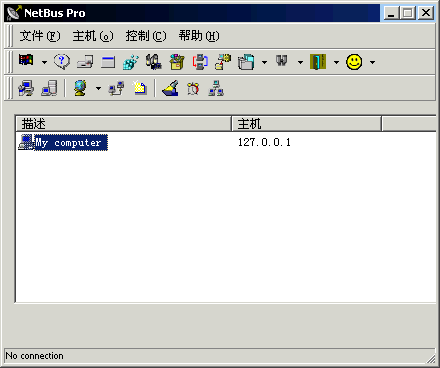Open the 主机(o) menu

click(x=93, y=36)
